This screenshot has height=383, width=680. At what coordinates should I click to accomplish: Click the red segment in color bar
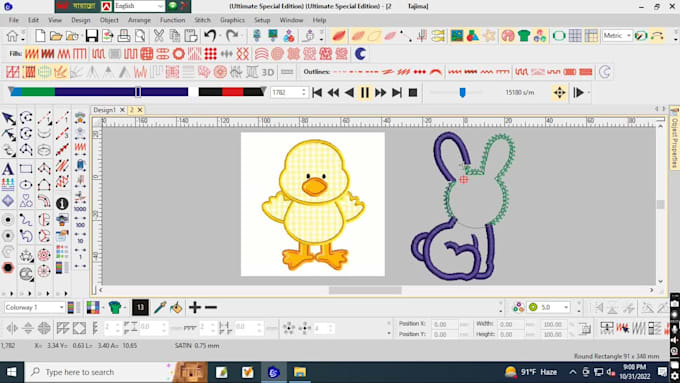point(232,92)
